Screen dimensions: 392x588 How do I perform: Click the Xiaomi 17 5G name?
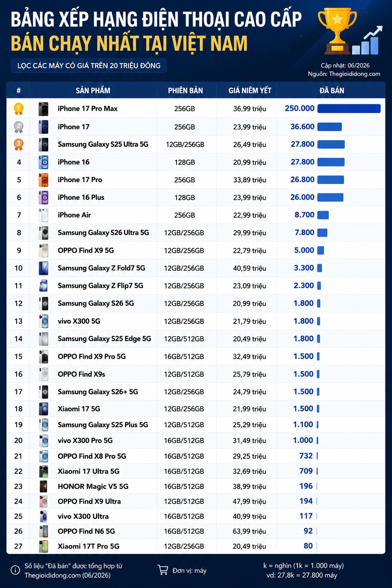79,409
